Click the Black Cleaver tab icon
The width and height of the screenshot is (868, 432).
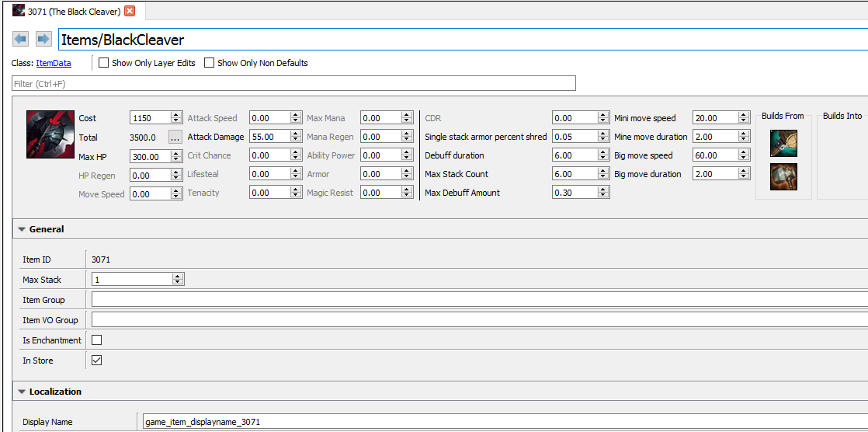point(19,11)
